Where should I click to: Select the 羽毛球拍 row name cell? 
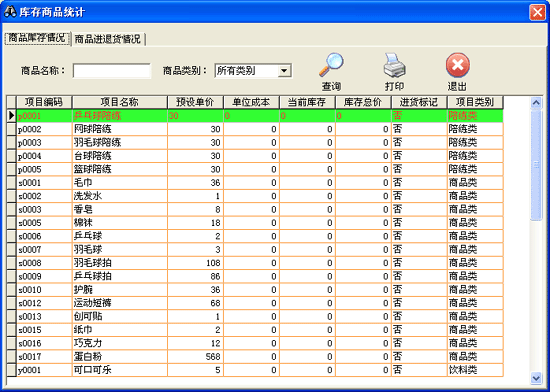(x=120, y=263)
